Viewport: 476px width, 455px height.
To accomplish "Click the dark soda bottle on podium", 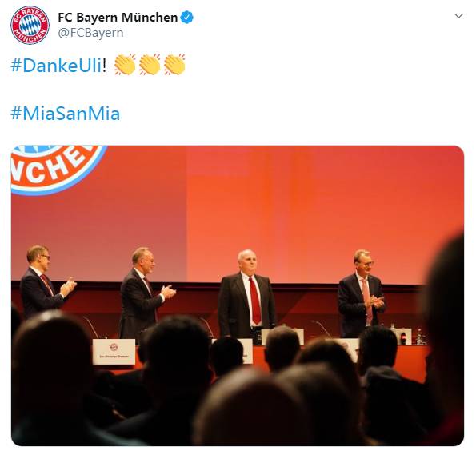I will (403, 338).
